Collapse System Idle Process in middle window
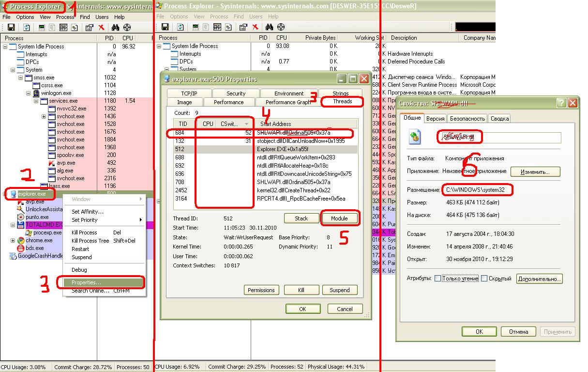Screen dimensions: 588x372 click(x=159, y=46)
